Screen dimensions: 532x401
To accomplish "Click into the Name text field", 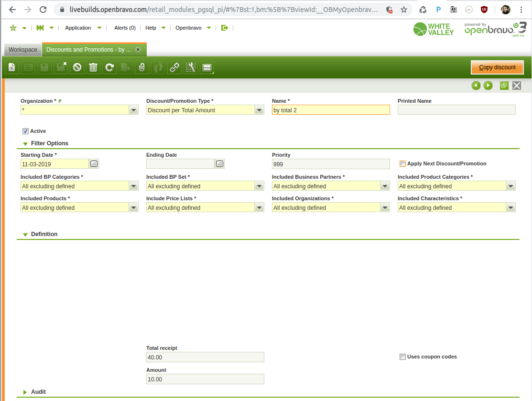I will [330, 110].
